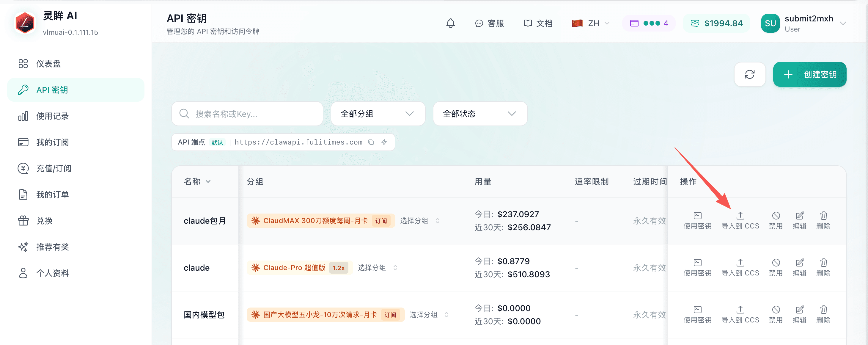Refresh the API key list
Viewport: 868px width, 345px height.
pyautogui.click(x=750, y=74)
